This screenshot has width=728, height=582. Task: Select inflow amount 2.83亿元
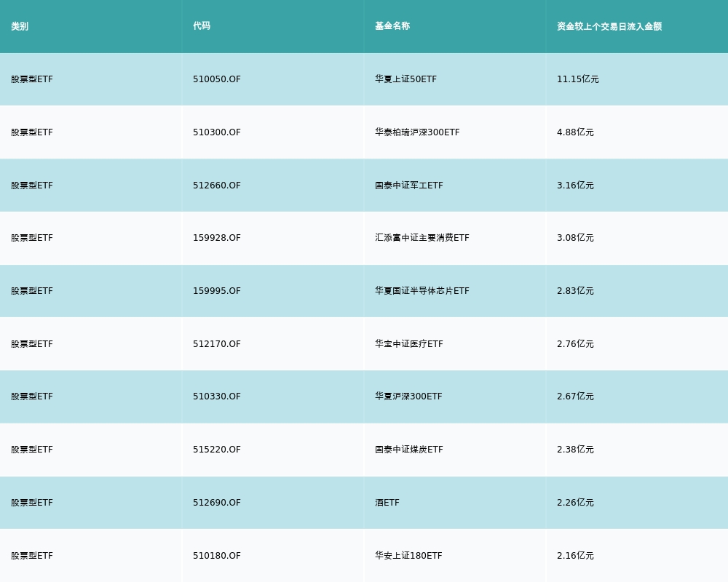[x=575, y=291]
